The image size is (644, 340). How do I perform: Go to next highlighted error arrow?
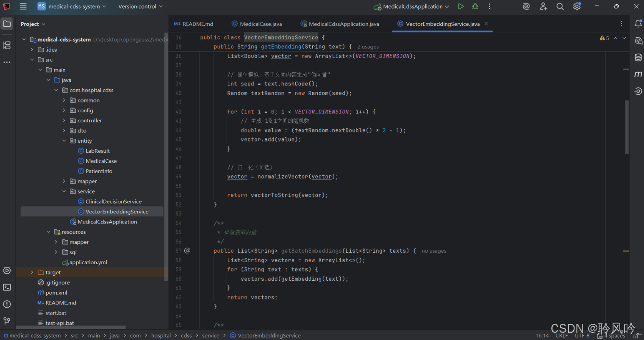(x=624, y=38)
